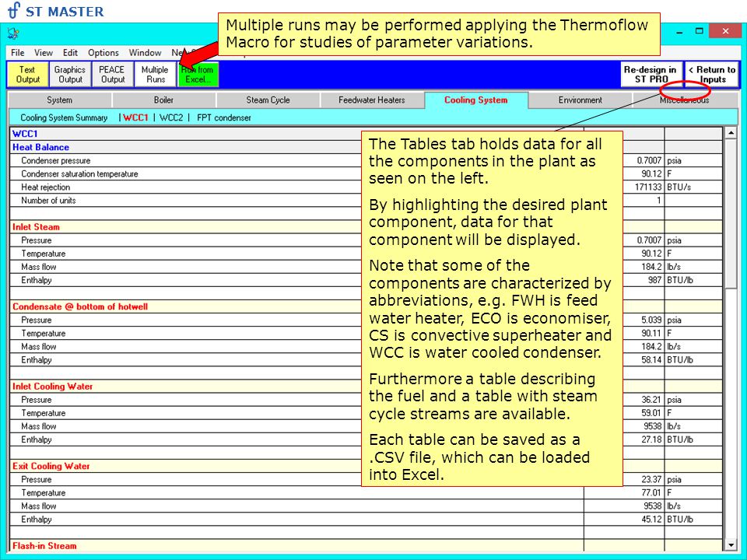Click the 'Number of units' row label
Image resolution: width=747 pixels, height=560 pixels.
coord(48,201)
